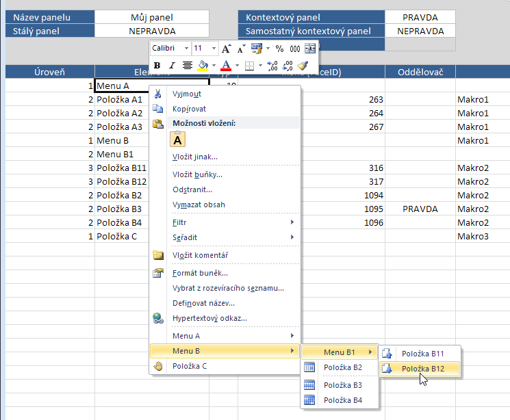The width and height of the screenshot is (510, 420).
Task: Click the Úroveň column header
Action: [50, 72]
